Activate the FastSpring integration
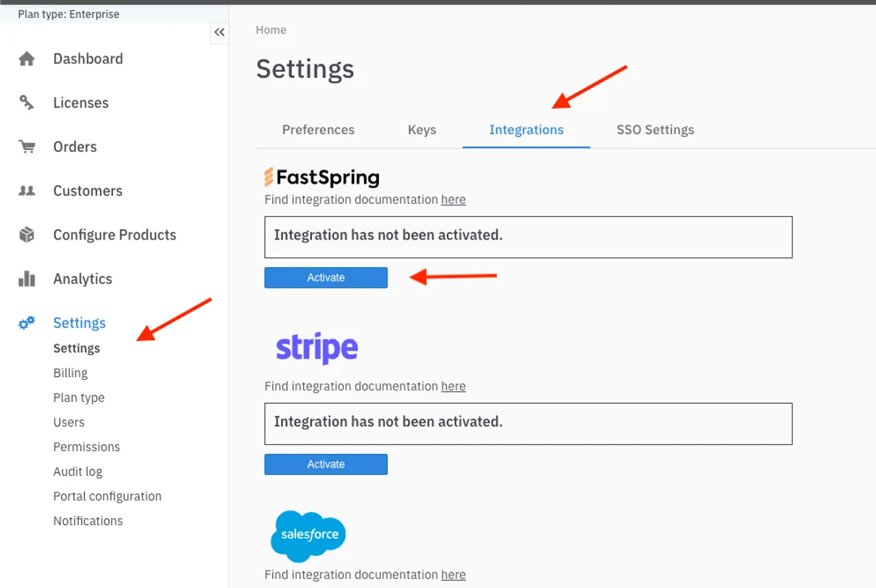The height and width of the screenshot is (588, 876). pos(326,277)
